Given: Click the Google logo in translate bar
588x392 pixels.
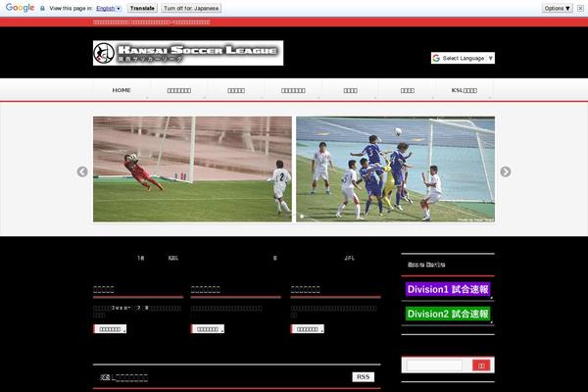Looking at the screenshot, I should tap(20, 8).
